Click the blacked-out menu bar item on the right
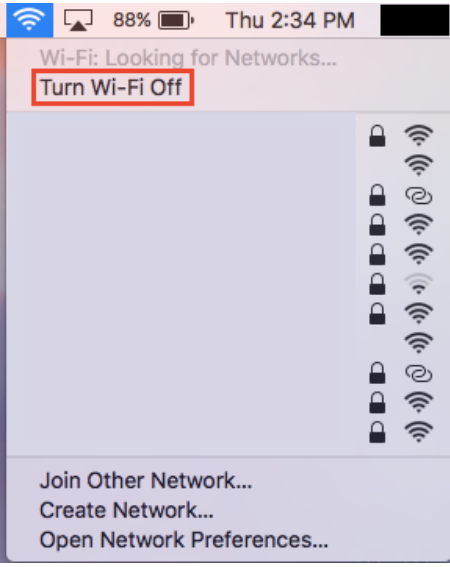This screenshot has height=567, width=450. point(415,20)
